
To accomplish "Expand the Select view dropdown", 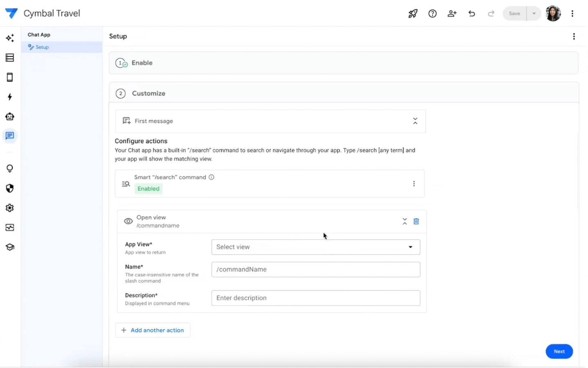I will click(x=316, y=247).
